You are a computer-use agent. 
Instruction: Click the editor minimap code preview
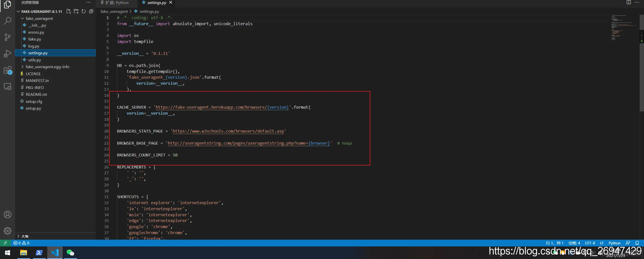click(x=624, y=28)
